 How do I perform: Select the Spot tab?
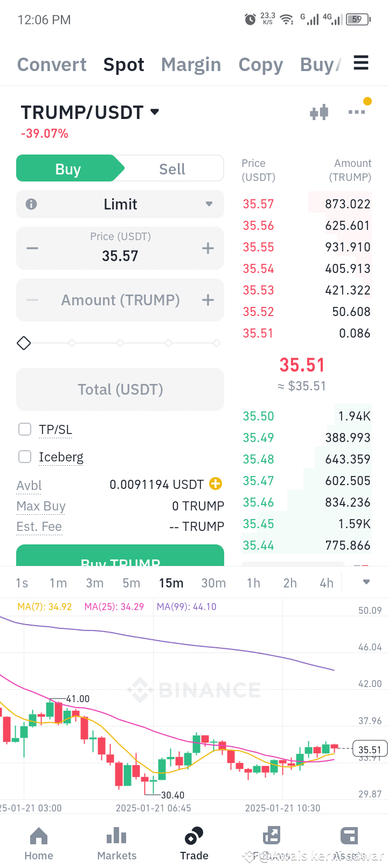(124, 65)
